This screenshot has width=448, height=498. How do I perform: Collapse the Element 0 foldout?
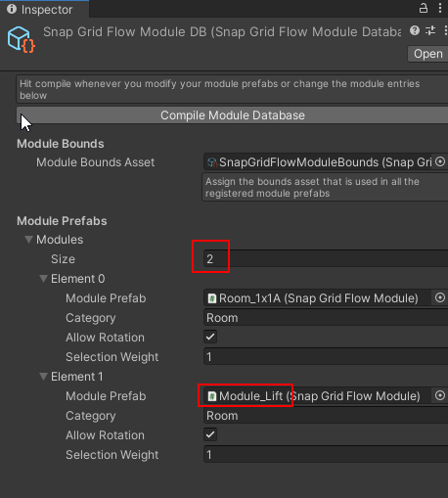(x=43, y=279)
